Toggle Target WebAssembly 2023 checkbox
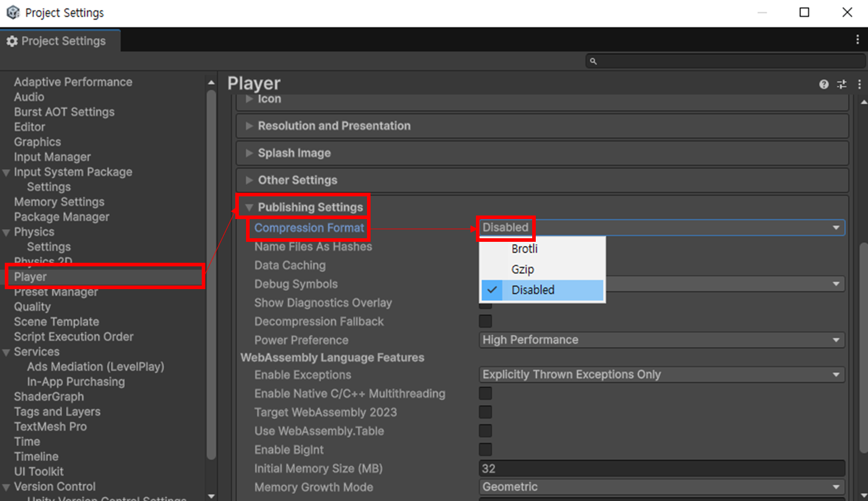The width and height of the screenshot is (868, 501). pyautogui.click(x=485, y=412)
